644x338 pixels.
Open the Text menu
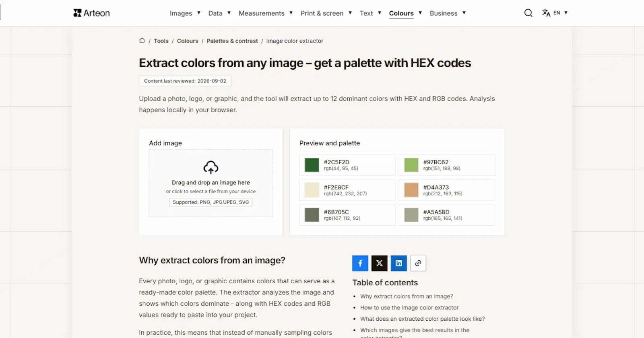click(x=366, y=13)
